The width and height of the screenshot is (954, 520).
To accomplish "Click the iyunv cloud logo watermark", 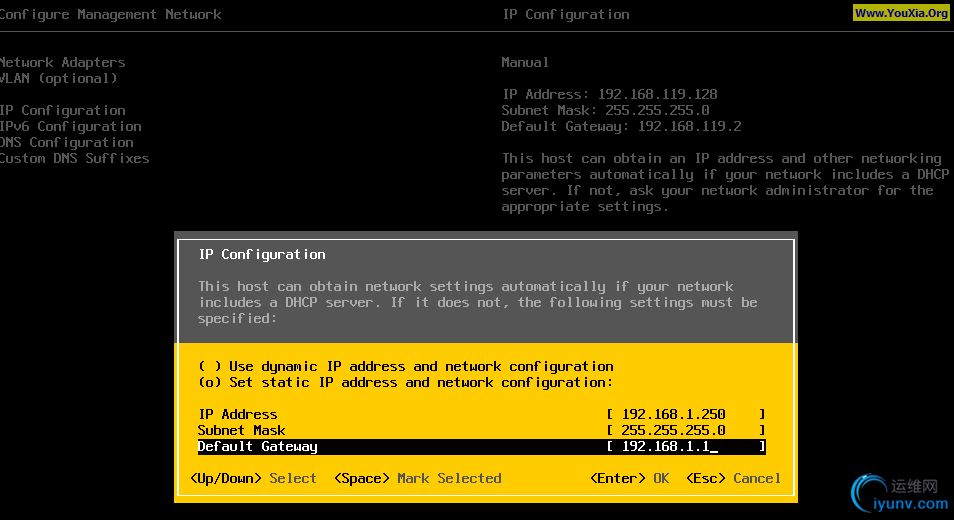I will click(x=898, y=490).
